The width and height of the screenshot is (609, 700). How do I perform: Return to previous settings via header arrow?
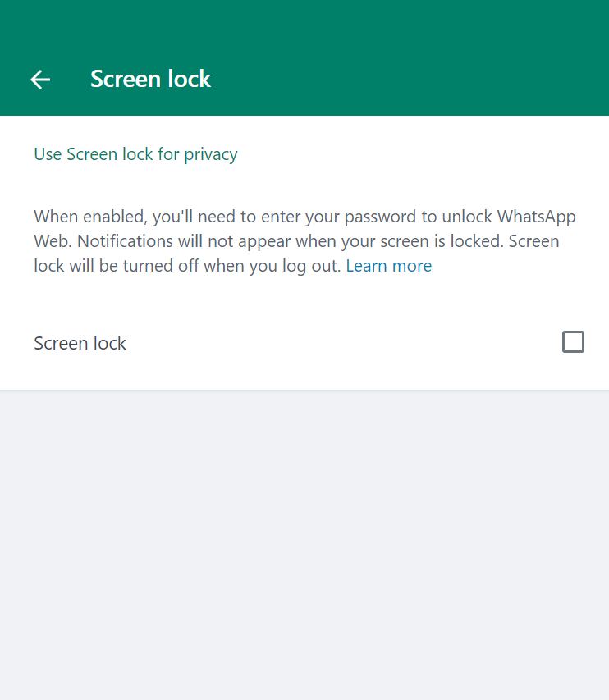tap(40, 79)
